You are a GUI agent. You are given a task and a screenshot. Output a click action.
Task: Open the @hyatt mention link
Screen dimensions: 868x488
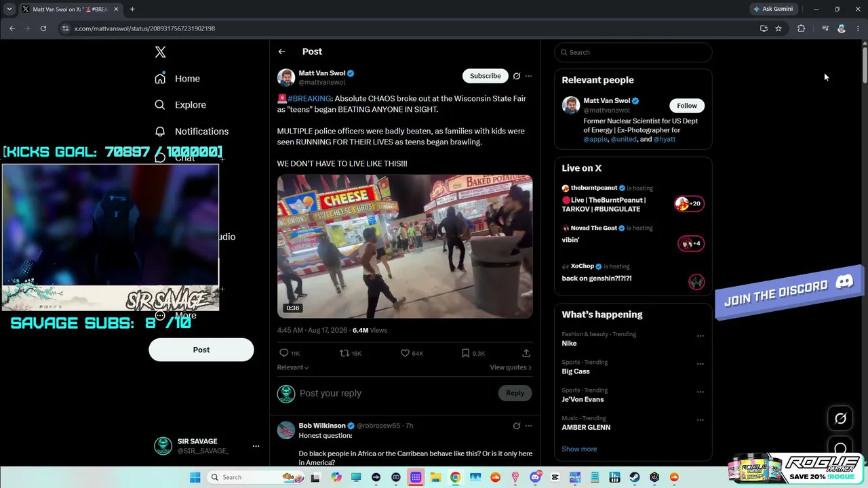coord(665,139)
